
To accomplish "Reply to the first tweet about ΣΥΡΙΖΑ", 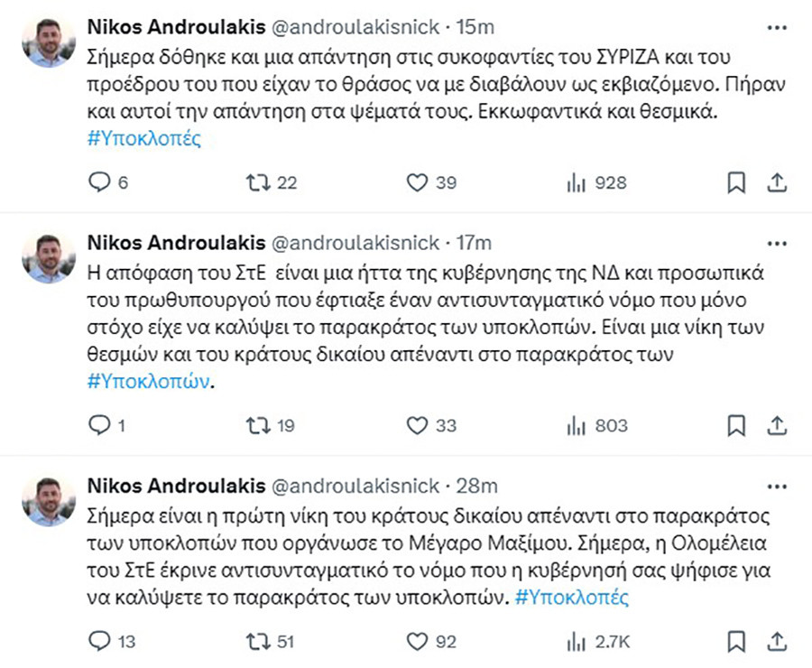I will click(x=101, y=182).
